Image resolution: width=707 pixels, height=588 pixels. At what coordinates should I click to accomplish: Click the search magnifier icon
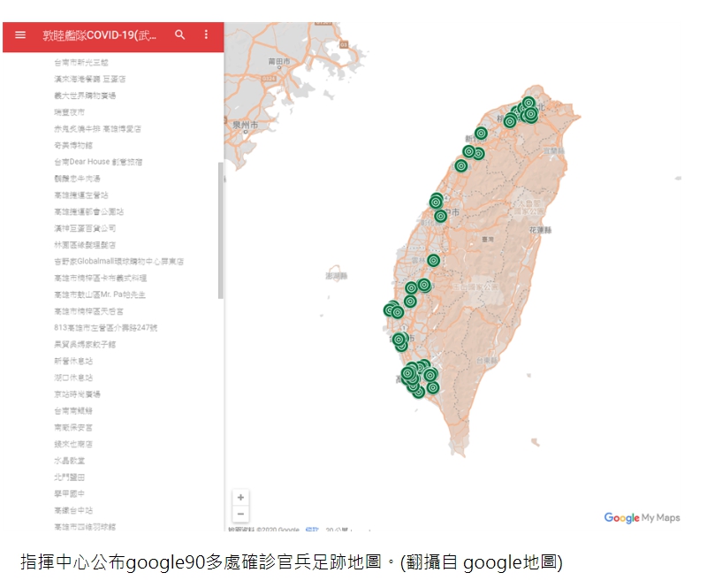180,35
